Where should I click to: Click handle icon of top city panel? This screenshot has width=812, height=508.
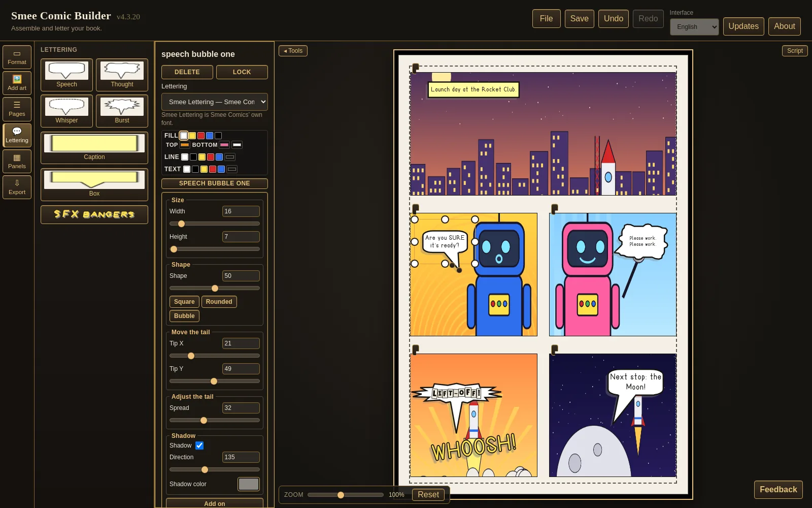click(416, 68)
